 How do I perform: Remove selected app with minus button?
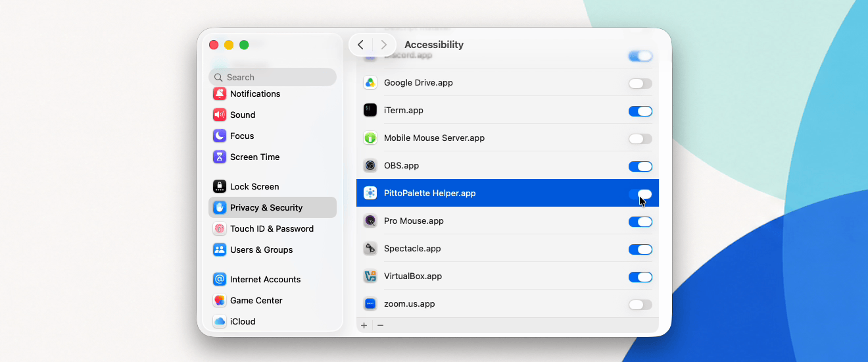tap(380, 325)
